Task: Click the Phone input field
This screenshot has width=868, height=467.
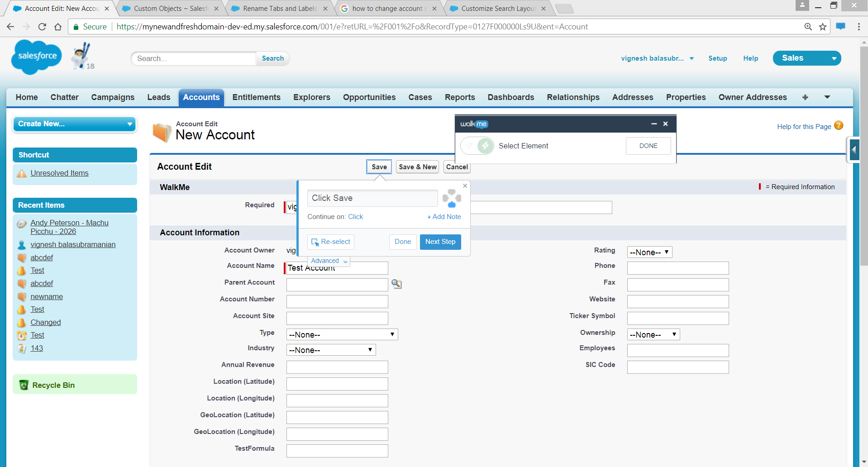Action: tap(678, 268)
